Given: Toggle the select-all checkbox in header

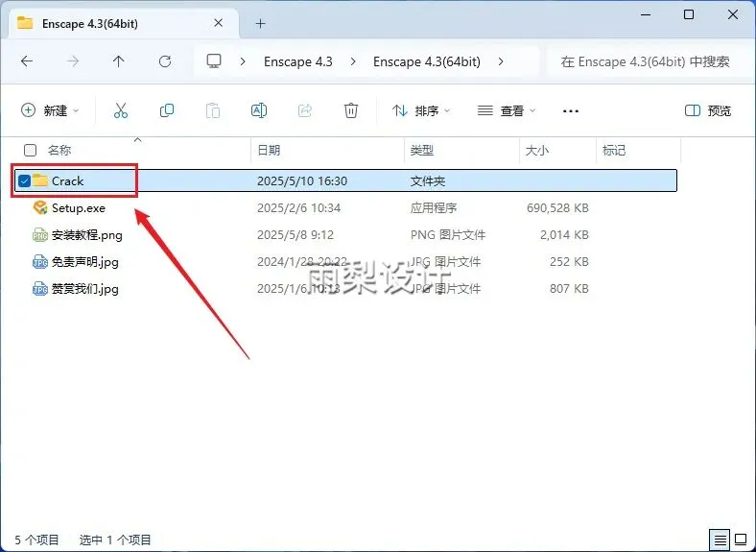Looking at the screenshot, I should (30, 150).
